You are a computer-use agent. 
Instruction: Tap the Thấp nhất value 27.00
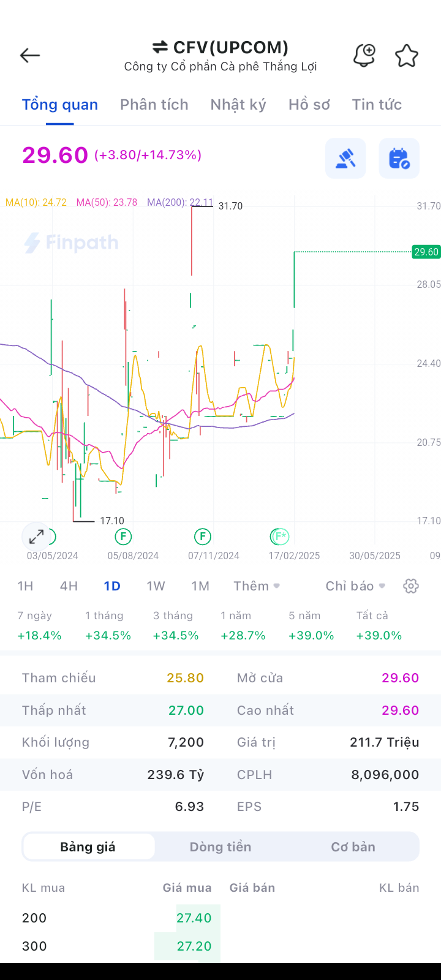(186, 710)
